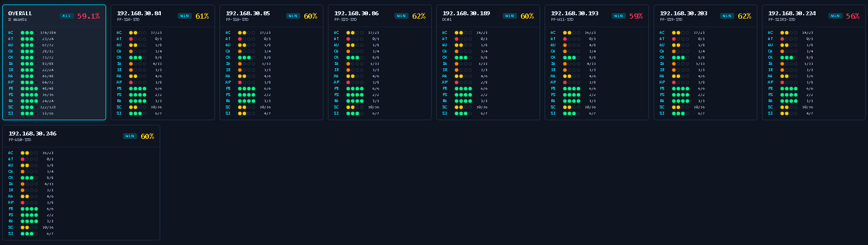The width and height of the screenshot is (868, 245).
Task: Click RA green dots on 192.168.30.189 card
Action: 463,101
